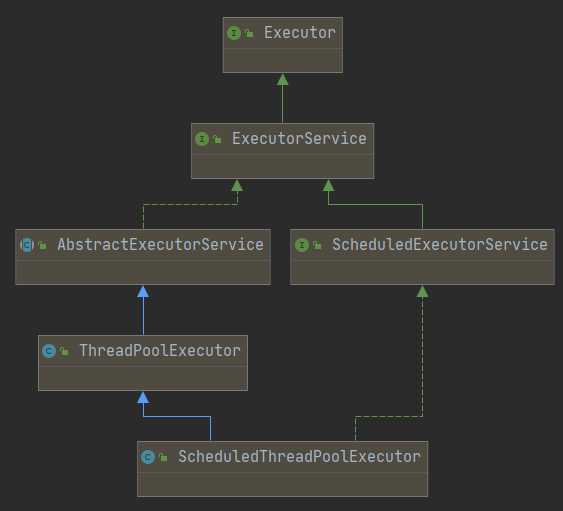
Task: Click the lock icon beside ScheduledThreadPoolExecutor
Action: 163,457
